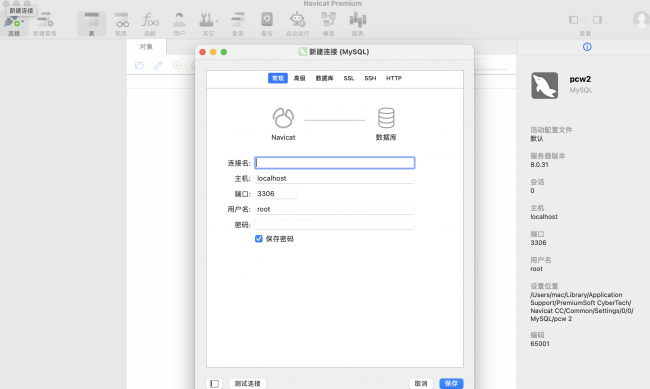This screenshot has height=389, width=650.
Task: Click the settings location path text
Action: (582, 306)
